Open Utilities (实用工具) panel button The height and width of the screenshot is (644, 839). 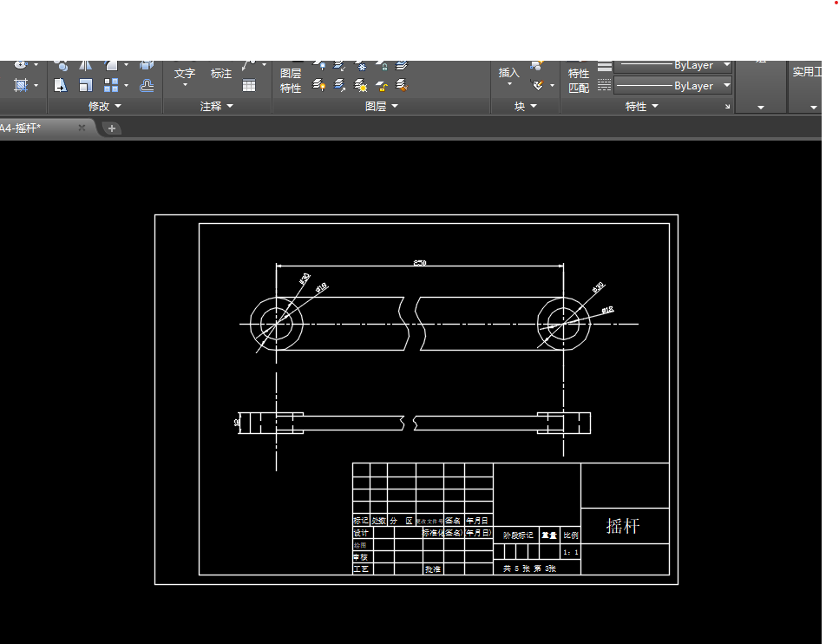[x=807, y=72]
